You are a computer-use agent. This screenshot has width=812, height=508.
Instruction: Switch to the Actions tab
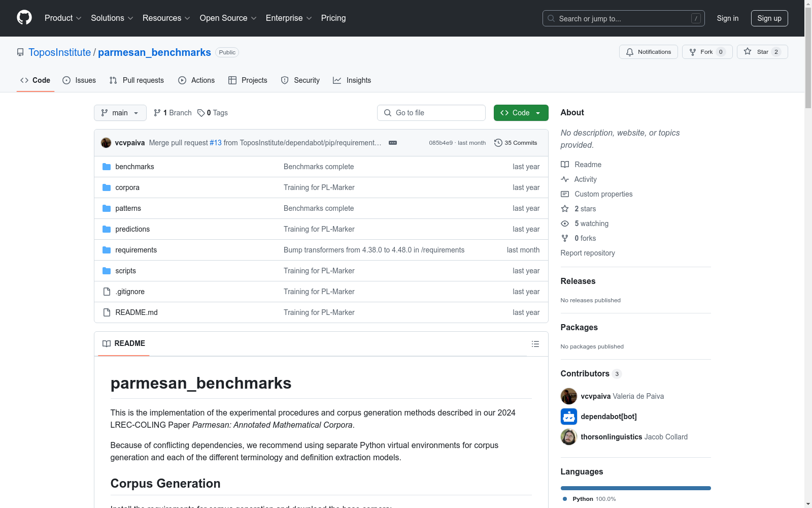(196, 80)
